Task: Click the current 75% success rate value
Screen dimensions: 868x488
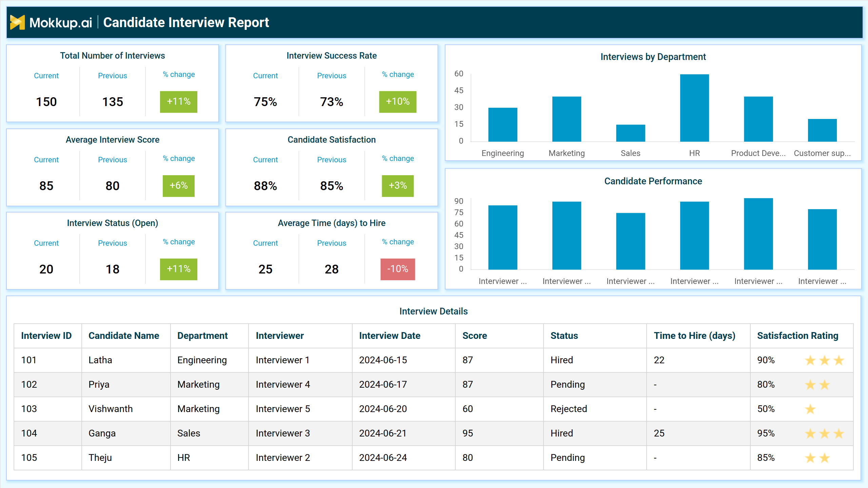Action: (x=265, y=102)
